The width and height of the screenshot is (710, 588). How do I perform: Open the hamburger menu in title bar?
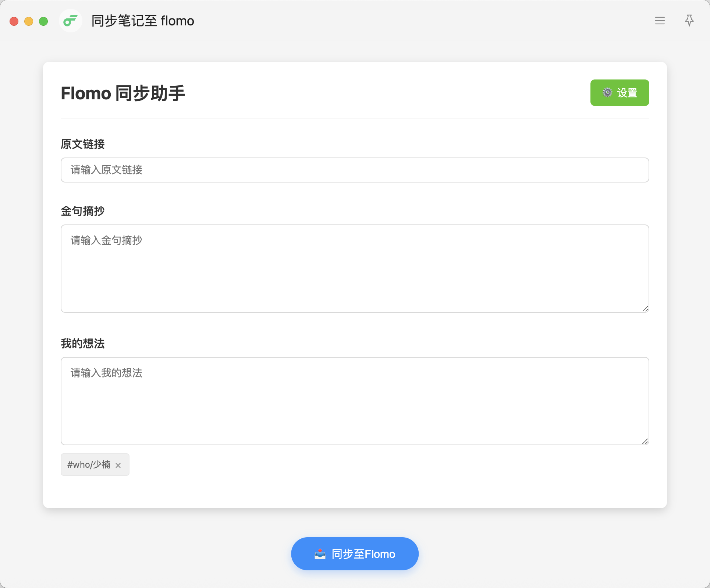[x=660, y=21]
